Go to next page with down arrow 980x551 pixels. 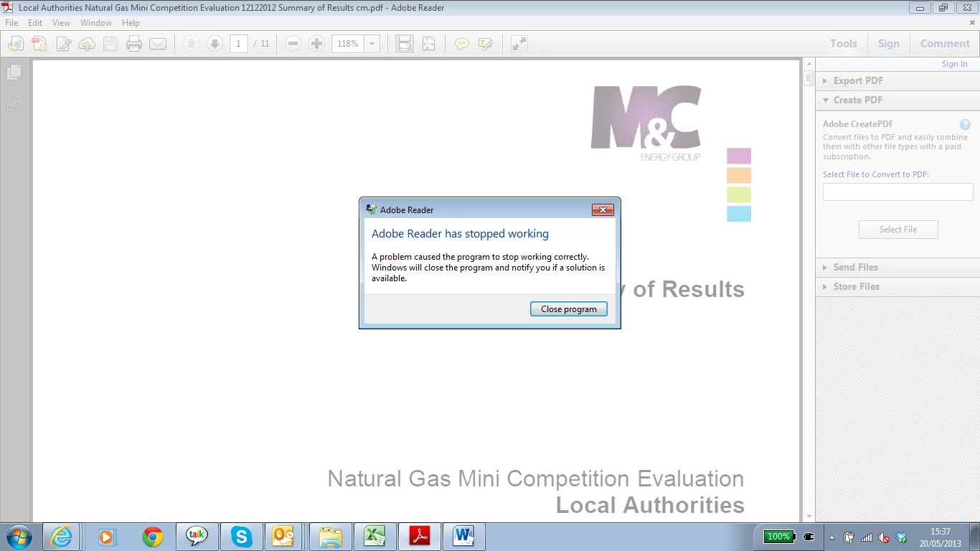[215, 44]
